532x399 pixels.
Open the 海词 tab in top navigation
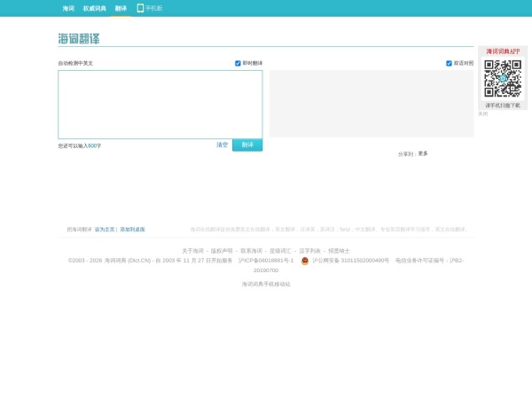pos(68,8)
